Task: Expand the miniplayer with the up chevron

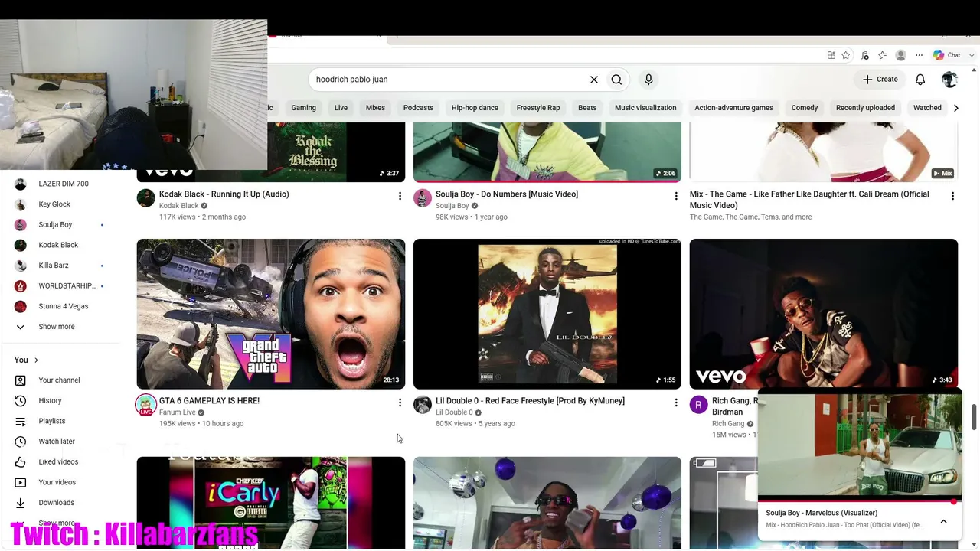Action: pos(943,521)
